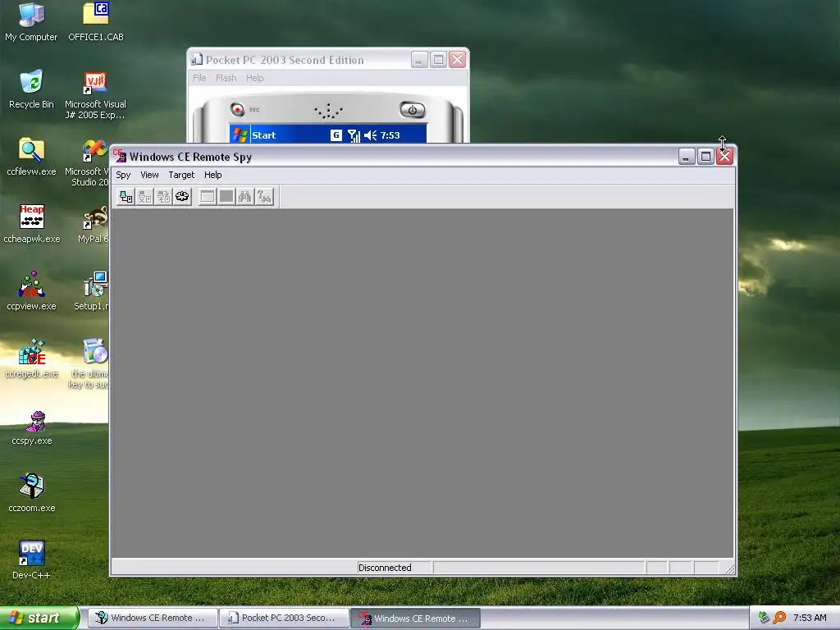
Task: Select the cczoom.exe desktop icon
Action: (32, 493)
